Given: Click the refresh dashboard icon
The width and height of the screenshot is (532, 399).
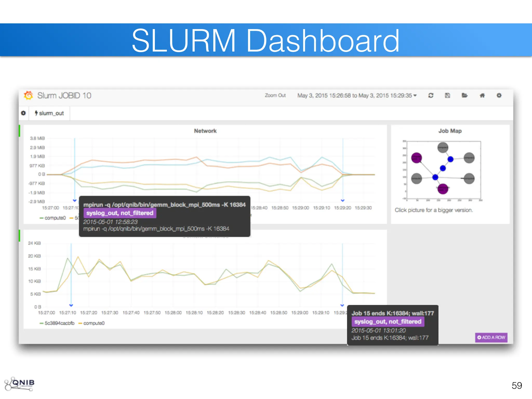Looking at the screenshot, I should click(431, 95).
